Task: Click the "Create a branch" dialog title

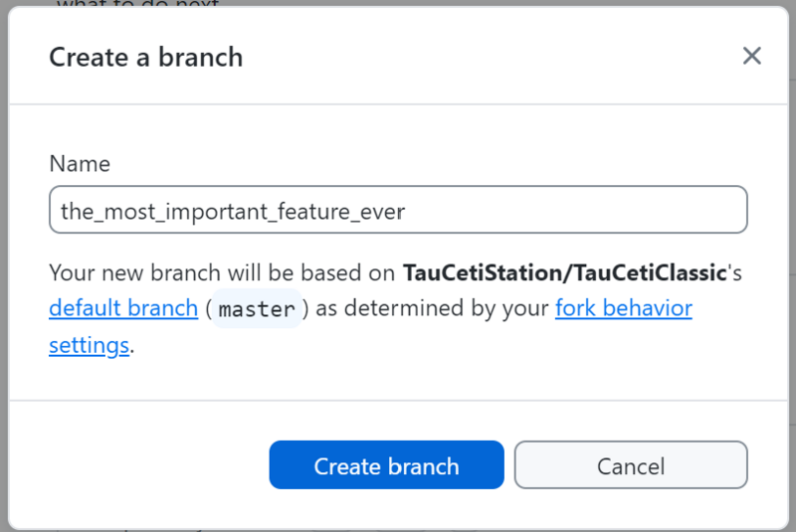Action: pyautogui.click(x=146, y=57)
